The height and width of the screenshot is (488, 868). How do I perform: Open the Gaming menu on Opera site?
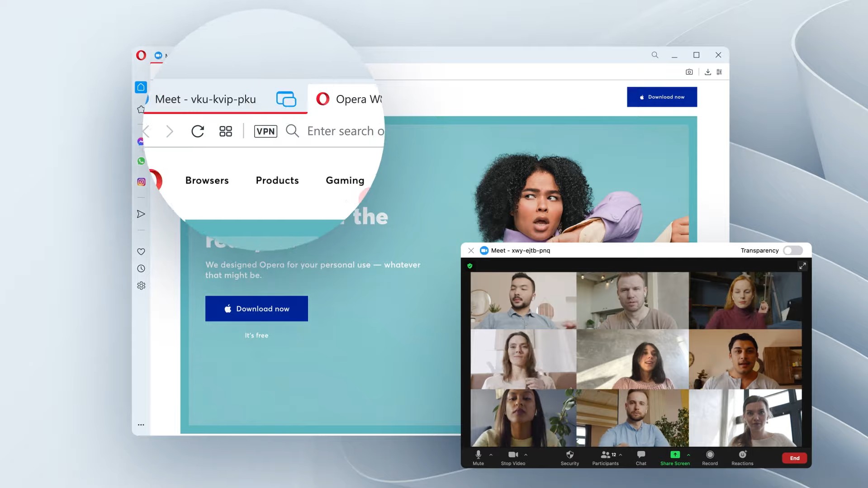(x=345, y=180)
